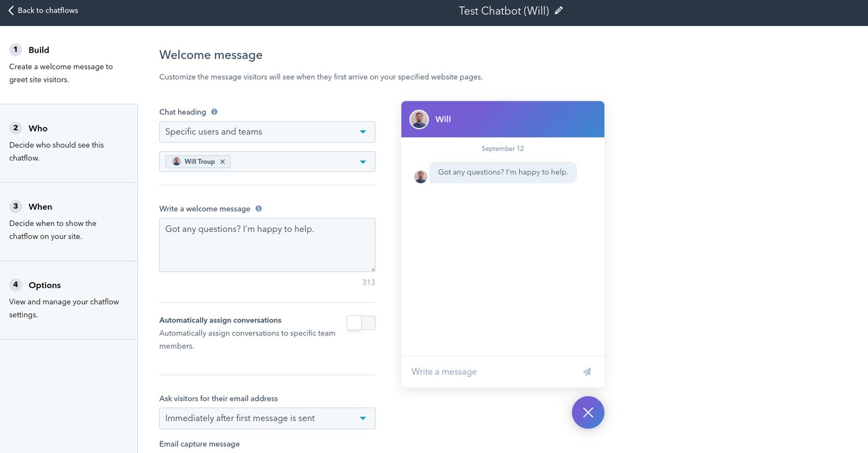868x453 pixels.
Task: Click the send message paper-plane icon
Action: tap(587, 371)
